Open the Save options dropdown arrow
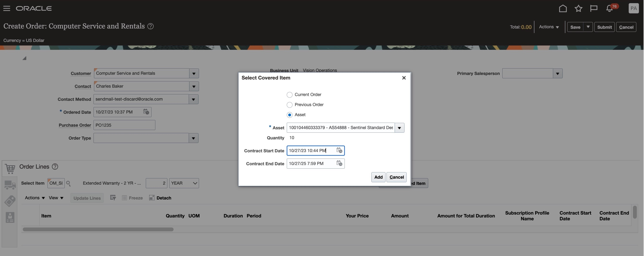 click(588, 27)
